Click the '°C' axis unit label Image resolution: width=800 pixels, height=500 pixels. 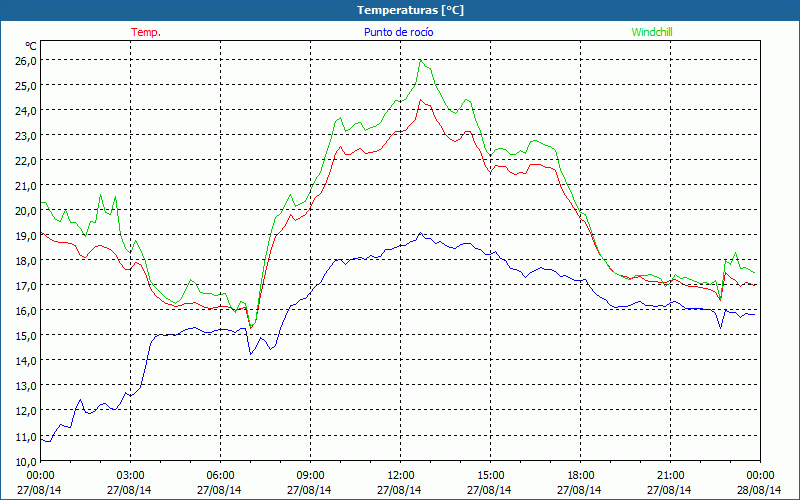pos(31,46)
